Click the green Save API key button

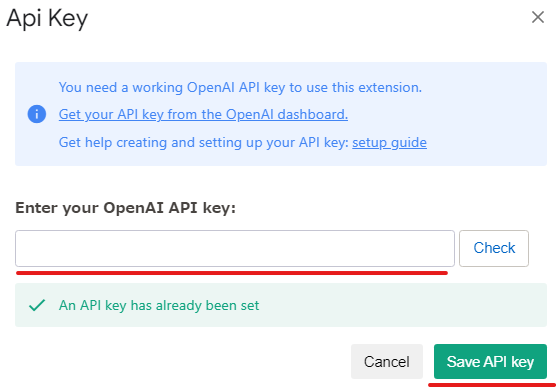(x=490, y=361)
